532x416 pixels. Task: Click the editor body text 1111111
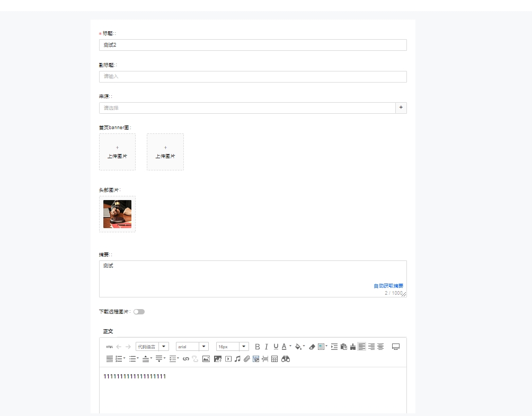pos(135,376)
